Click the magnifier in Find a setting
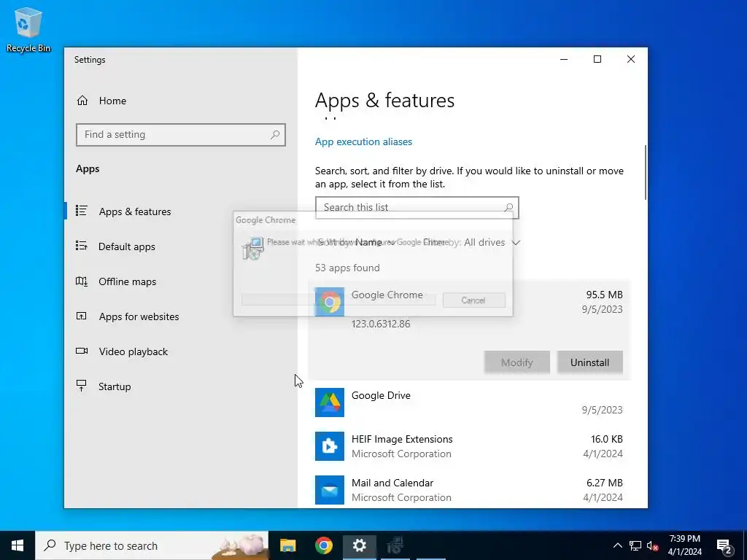The height and width of the screenshot is (560, 747). pos(275,135)
